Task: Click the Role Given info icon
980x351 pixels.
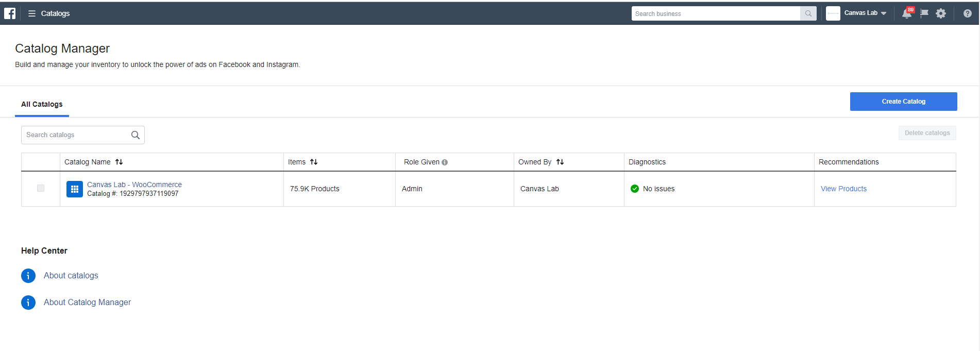Action: tap(445, 162)
